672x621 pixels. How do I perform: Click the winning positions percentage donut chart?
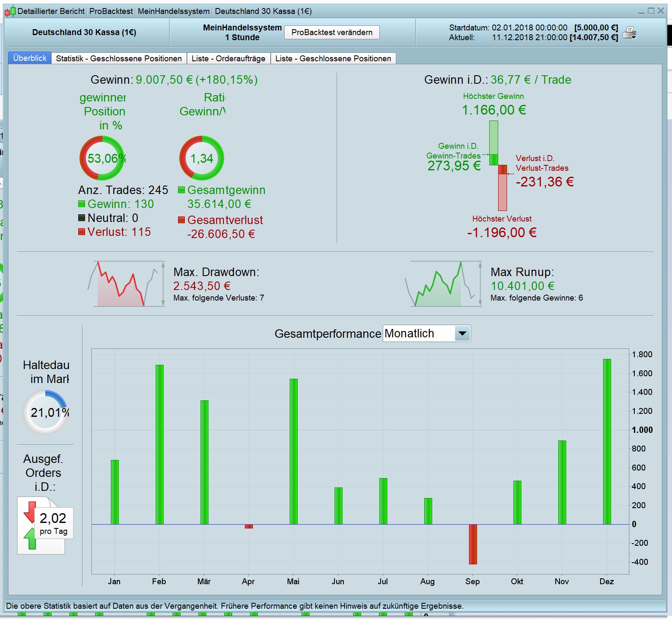click(x=102, y=158)
